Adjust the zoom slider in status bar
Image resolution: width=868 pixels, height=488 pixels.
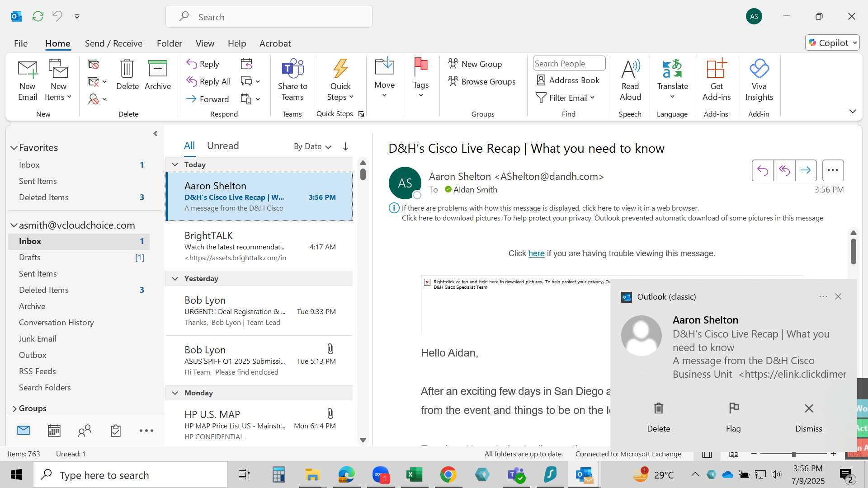(793, 454)
